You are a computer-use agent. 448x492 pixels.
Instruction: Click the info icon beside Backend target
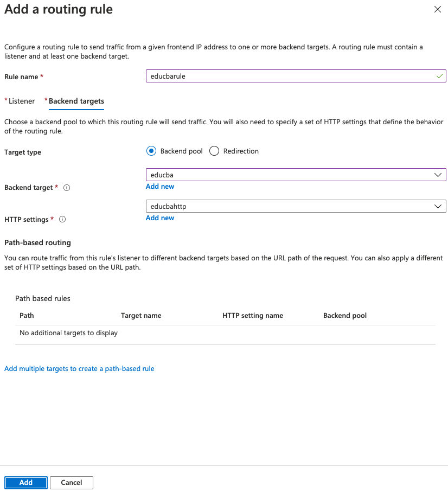67,188
